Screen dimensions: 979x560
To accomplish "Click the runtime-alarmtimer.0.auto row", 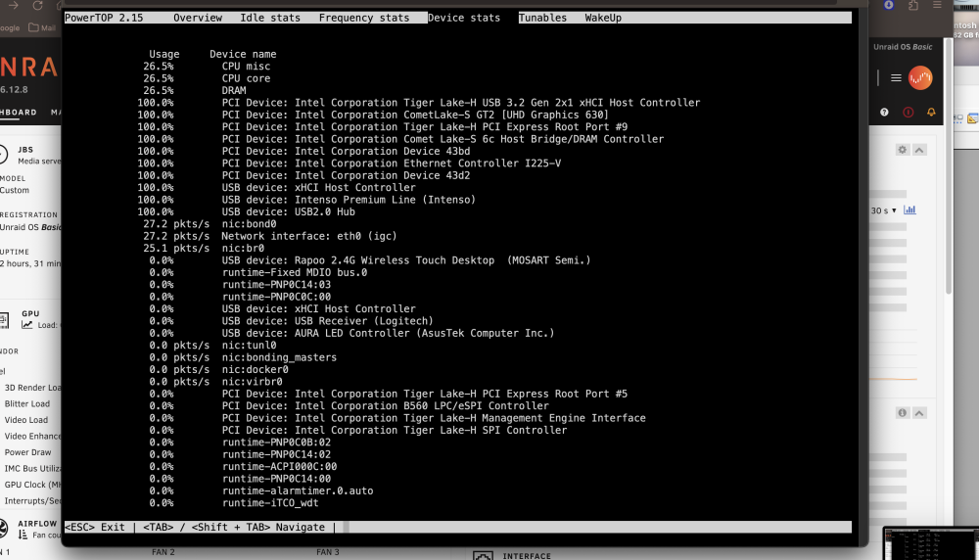I will (261, 490).
